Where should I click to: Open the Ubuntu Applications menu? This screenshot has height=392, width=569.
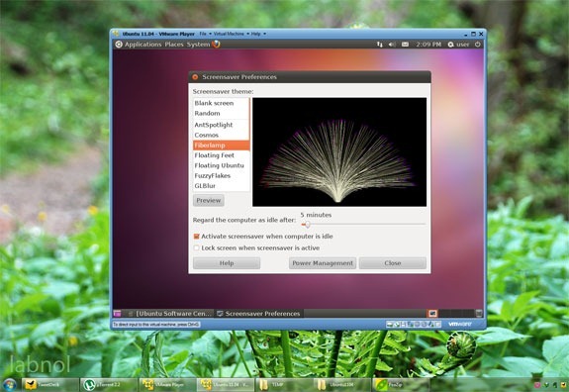[142, 45]
